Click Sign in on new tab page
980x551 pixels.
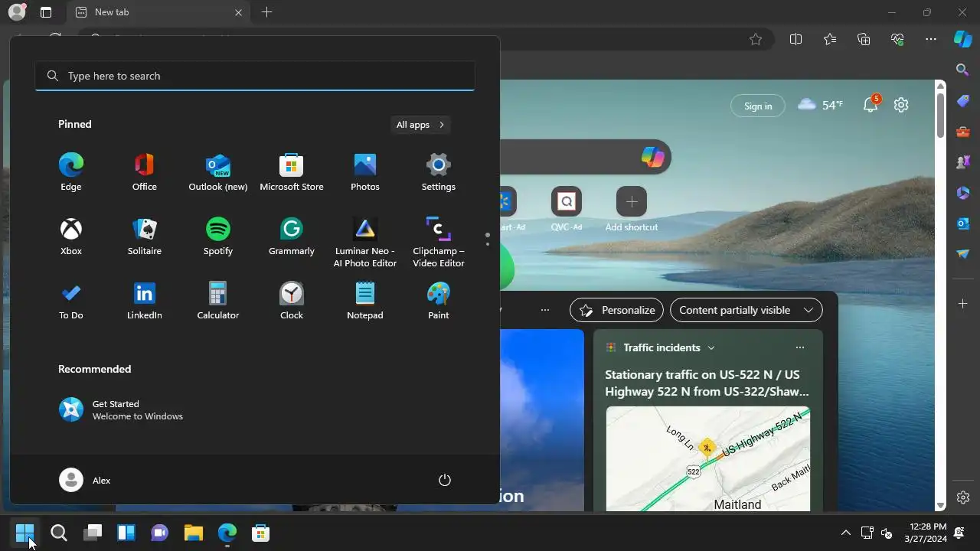pyautogui.click(x=758, y=106)
